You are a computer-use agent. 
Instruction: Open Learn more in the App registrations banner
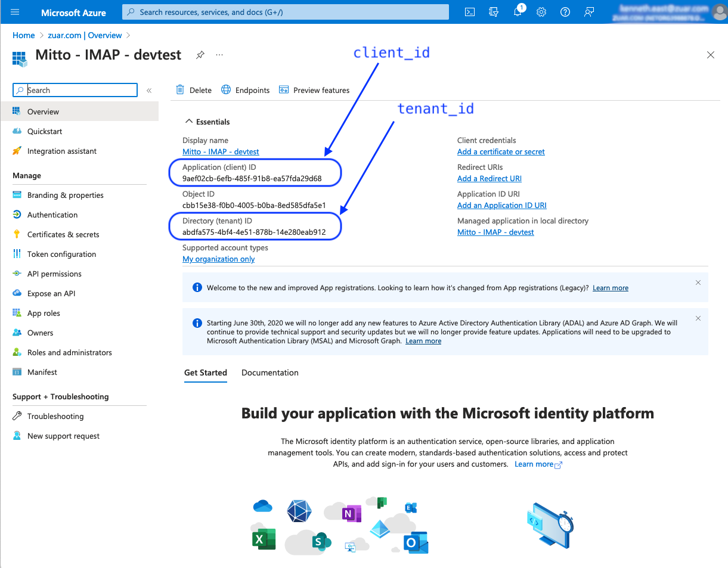611,288
